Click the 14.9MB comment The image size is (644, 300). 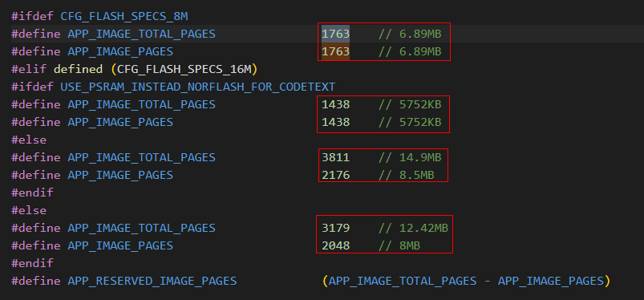[x=410, y=157]
